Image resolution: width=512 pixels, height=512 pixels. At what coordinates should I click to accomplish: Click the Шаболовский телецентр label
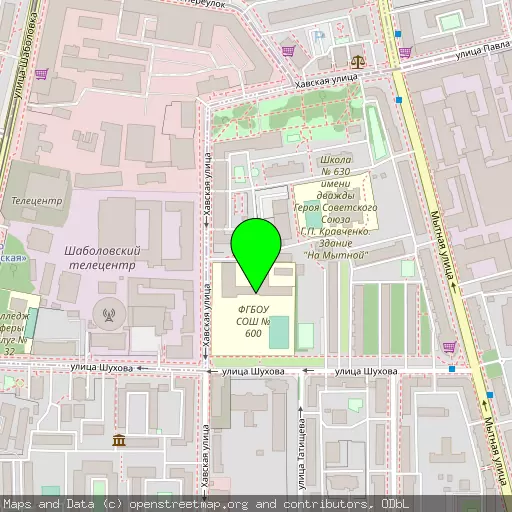(102, 258)
